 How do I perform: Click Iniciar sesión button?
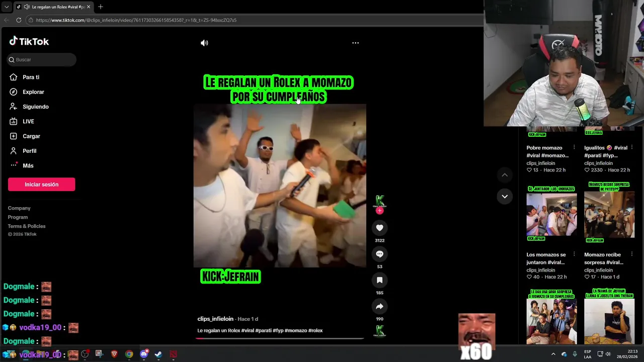pos(41,185)
